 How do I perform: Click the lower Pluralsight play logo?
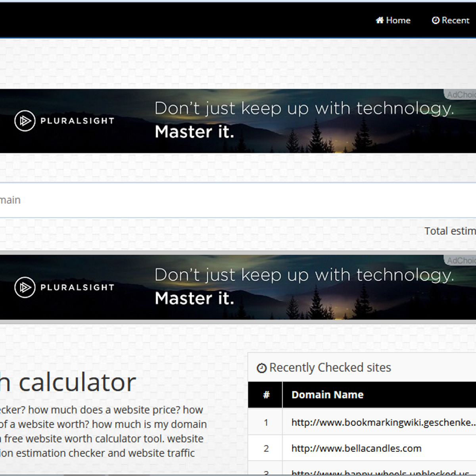click(25, 287)
